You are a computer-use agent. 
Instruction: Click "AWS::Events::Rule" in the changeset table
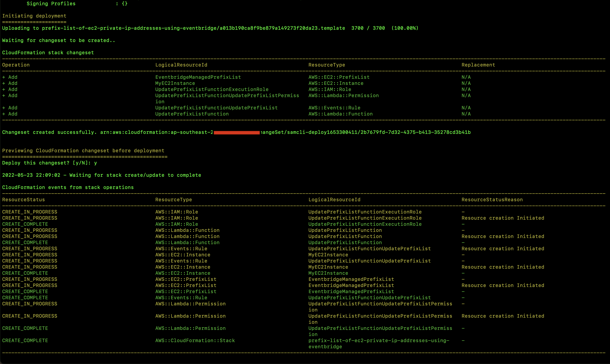[335, 108]
